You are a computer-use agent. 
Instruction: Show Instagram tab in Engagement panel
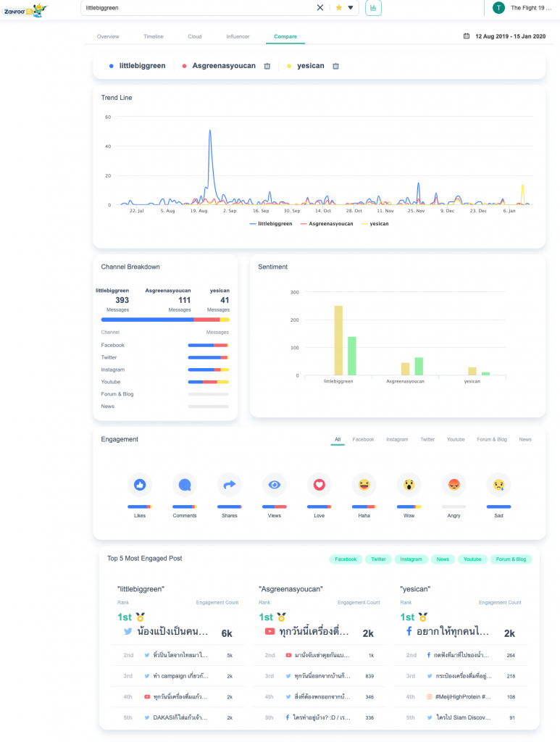[396, 439]
